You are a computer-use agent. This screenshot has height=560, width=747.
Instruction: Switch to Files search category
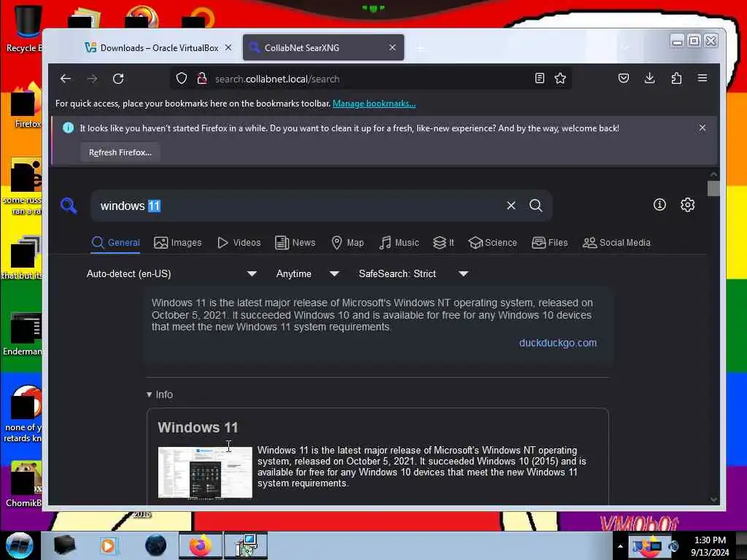[550, 242]
